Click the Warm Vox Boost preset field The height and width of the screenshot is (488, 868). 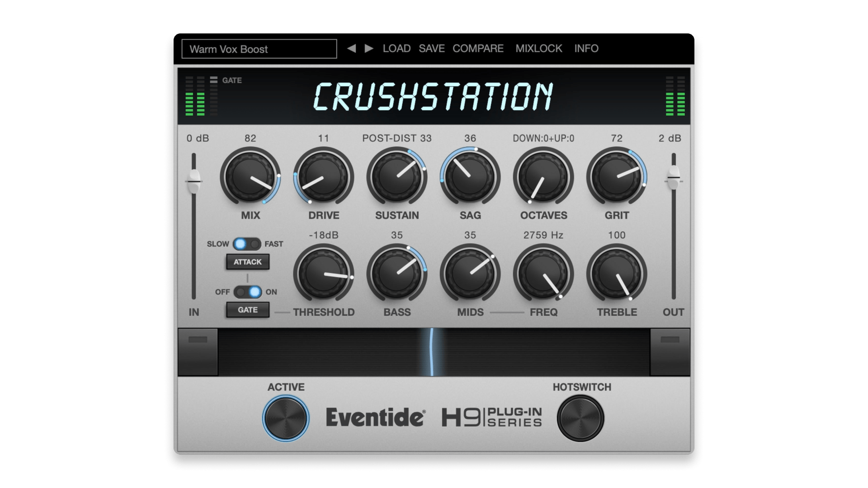259,49
